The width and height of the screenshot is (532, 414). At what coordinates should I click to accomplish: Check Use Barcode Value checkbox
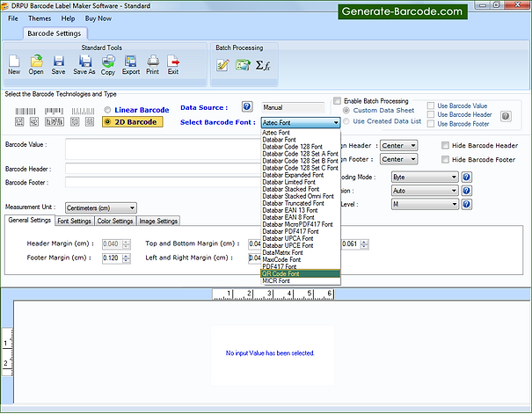(x=431, y=105)
